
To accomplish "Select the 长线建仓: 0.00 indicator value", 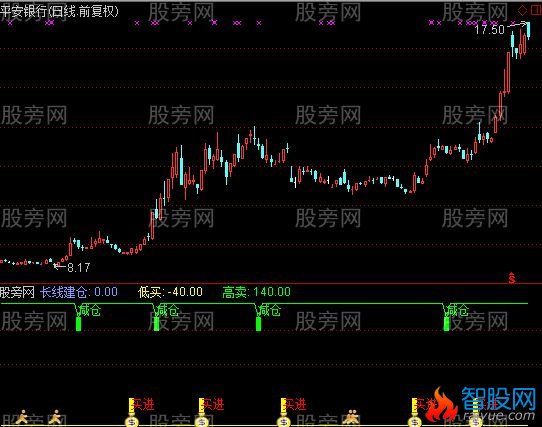I will (x=79, y=292).
